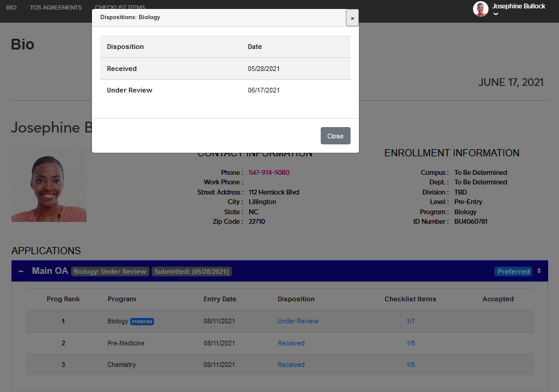Click the reorder arrows icon beside Preferred
This screenshot has width=559, height=392.
pos(539,271)
